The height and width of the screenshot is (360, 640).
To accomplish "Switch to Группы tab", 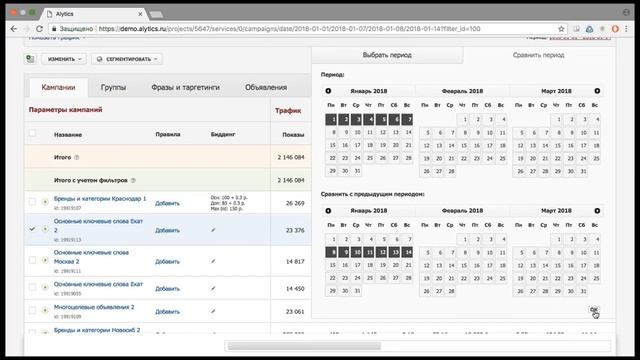I will pyautogui.click(x=113, y=87).
